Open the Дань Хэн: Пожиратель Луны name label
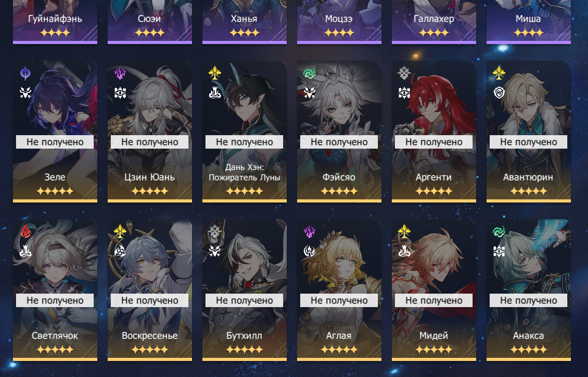588x377 pixels. click(x=244, y=172)
